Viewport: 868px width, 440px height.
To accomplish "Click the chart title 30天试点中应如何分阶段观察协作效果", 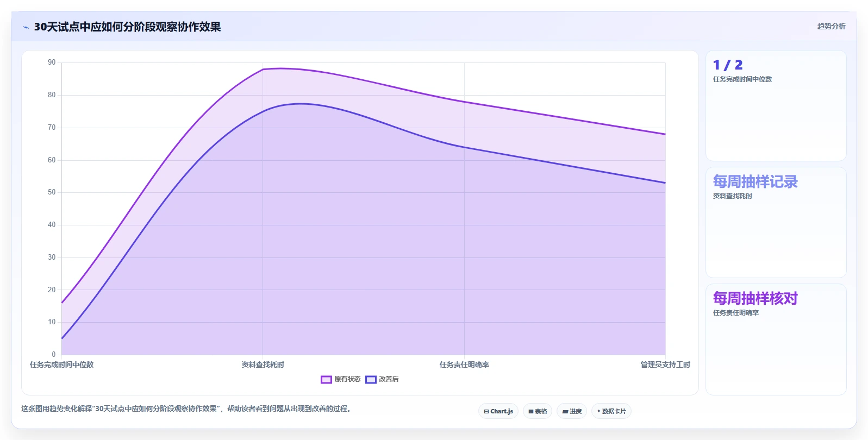I will [x=127, y=27].
